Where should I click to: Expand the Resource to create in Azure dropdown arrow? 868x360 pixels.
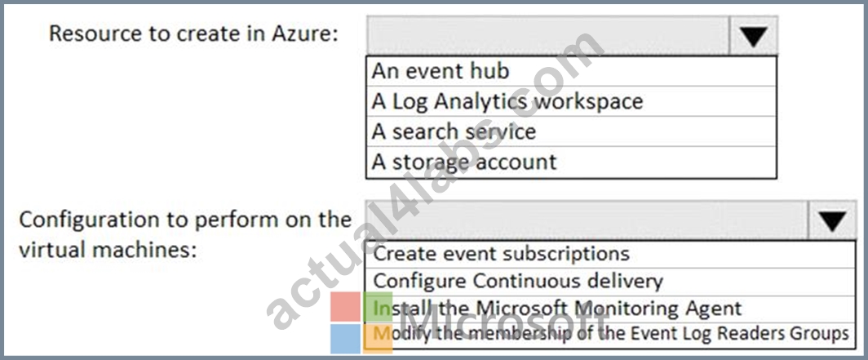click(x=754, y=36)
